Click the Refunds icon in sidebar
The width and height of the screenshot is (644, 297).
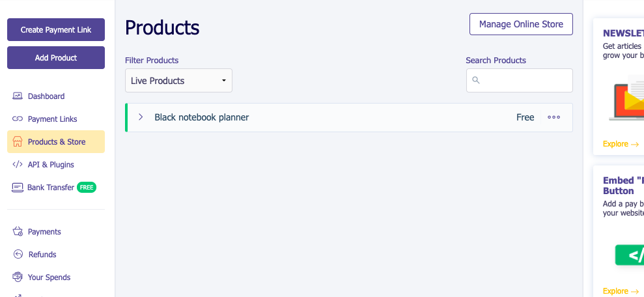18,255
